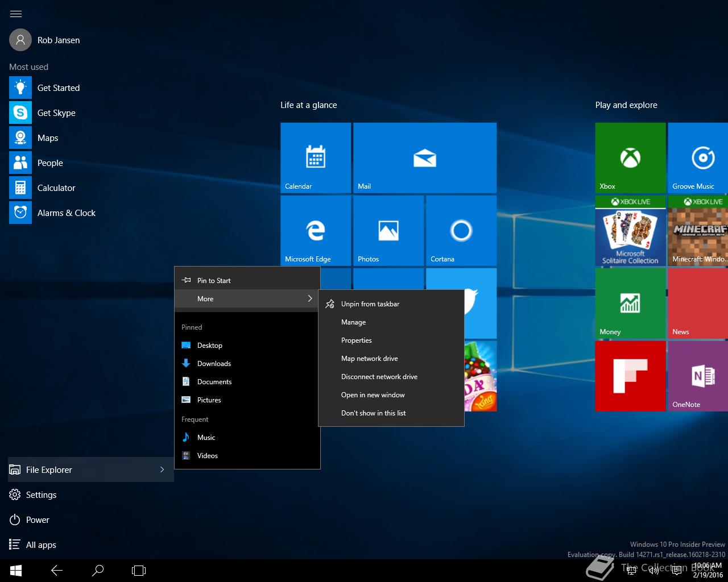Select Manage from submenu
This screenshot has height=582, width=728.
pos(391,322)
